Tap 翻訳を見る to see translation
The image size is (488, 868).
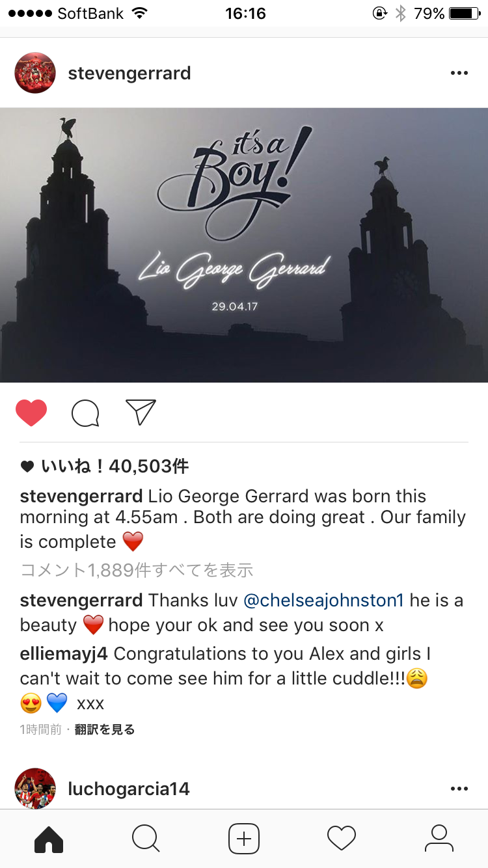point(105,729)
